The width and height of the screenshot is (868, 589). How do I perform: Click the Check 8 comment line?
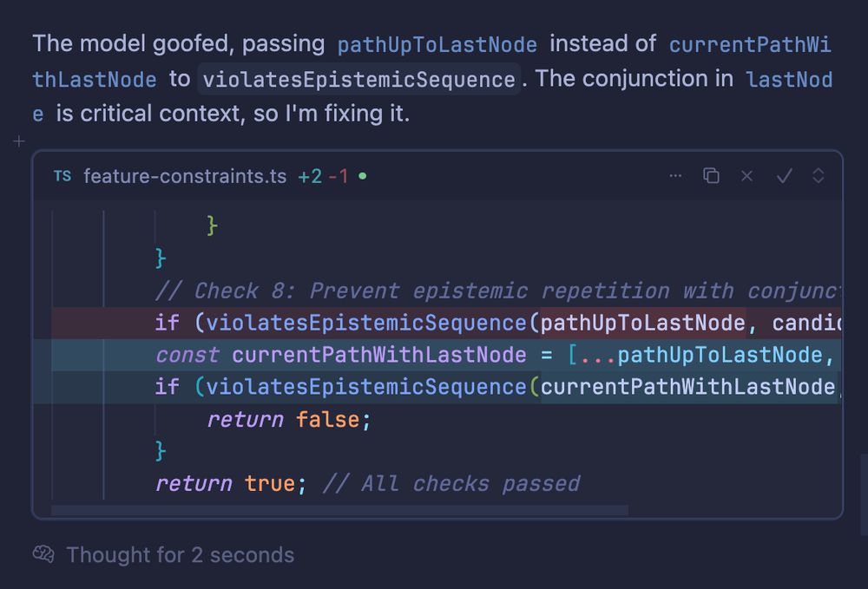(498, 291)
